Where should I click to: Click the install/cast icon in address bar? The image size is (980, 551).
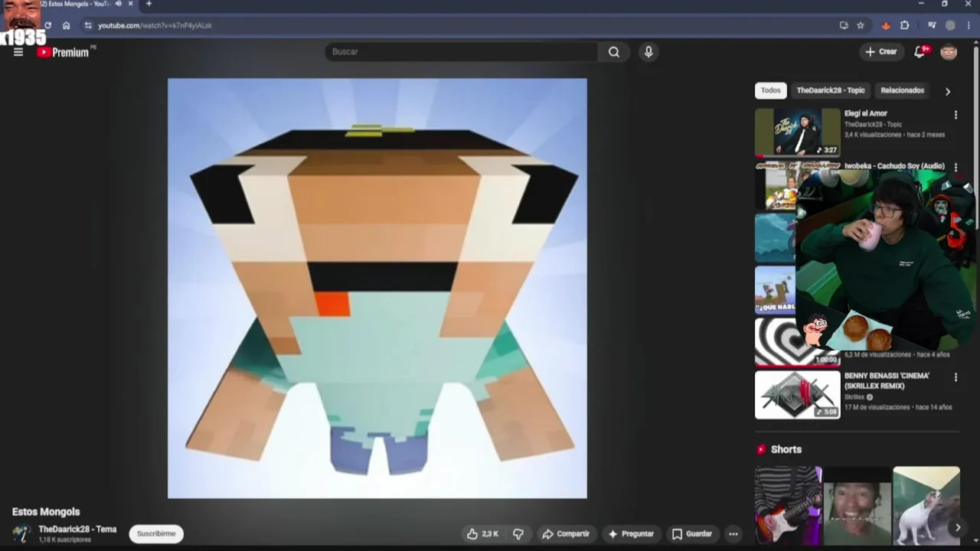(844, 25)
